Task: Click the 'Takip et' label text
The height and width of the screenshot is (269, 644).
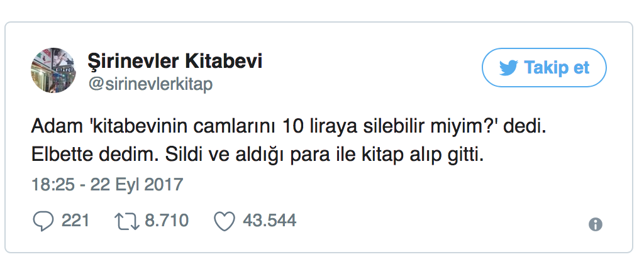Action: (557, 68)
